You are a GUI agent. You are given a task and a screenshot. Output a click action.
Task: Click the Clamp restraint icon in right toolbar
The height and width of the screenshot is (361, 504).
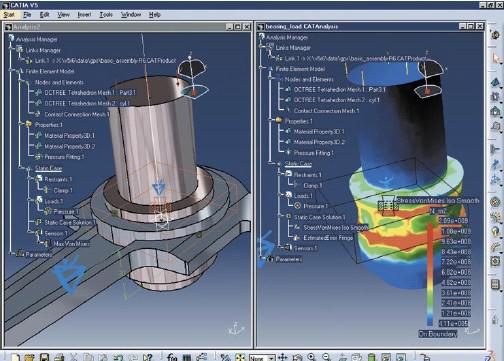(x=496, y=149)
